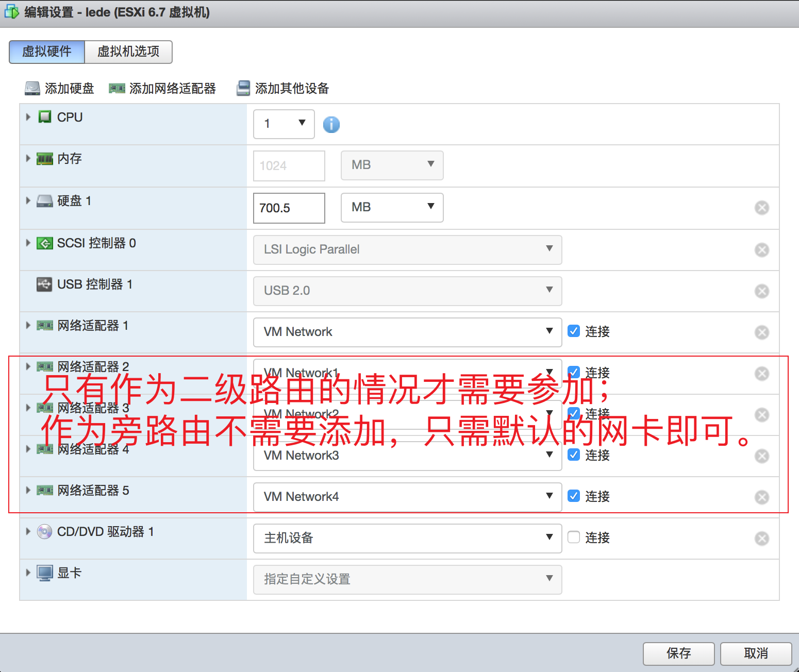Image resolution: width=799 pixels, height=672 pixels.
Task: Click the CPU info icon
Action: pos(331,124)
